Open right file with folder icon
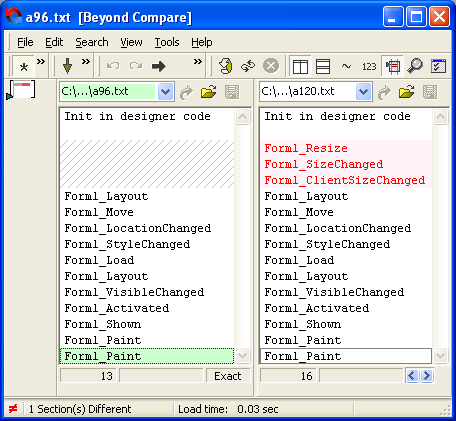 tap(407, 92)
